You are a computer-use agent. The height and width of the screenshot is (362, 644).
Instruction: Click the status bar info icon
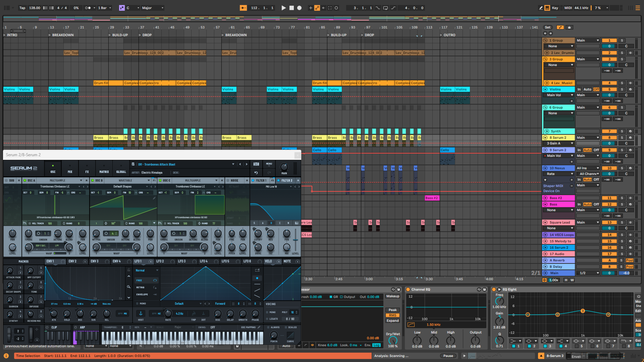[6, 356]
